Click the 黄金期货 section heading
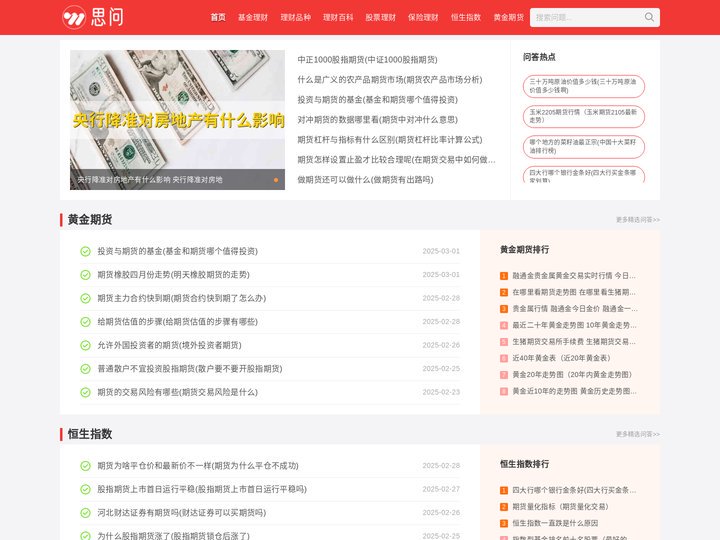 [x=90, y=219]
